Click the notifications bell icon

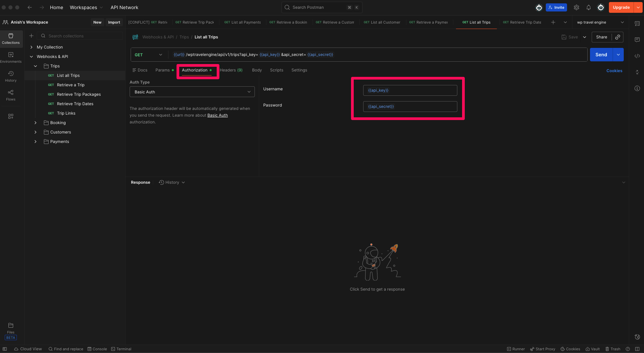point(588,7)
